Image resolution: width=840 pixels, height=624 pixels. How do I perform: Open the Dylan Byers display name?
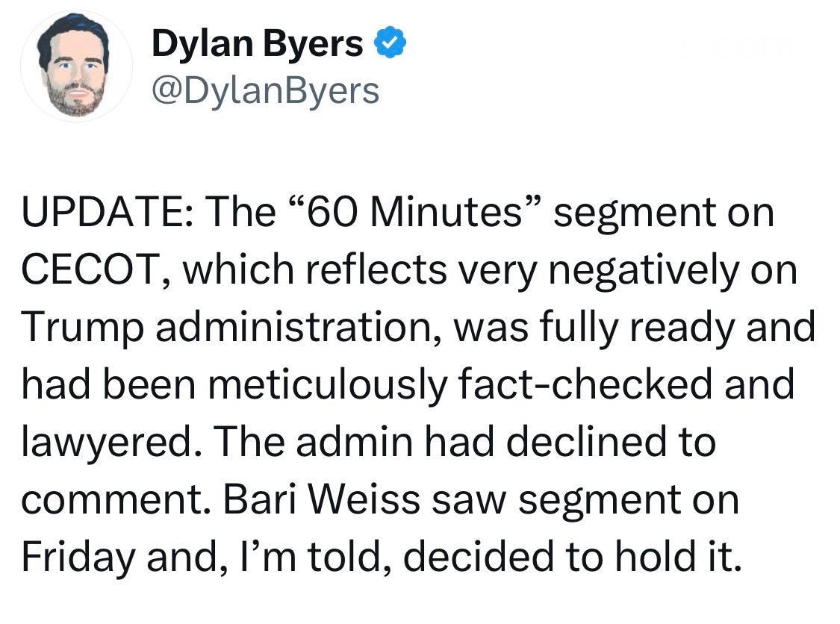coord(257,45)
